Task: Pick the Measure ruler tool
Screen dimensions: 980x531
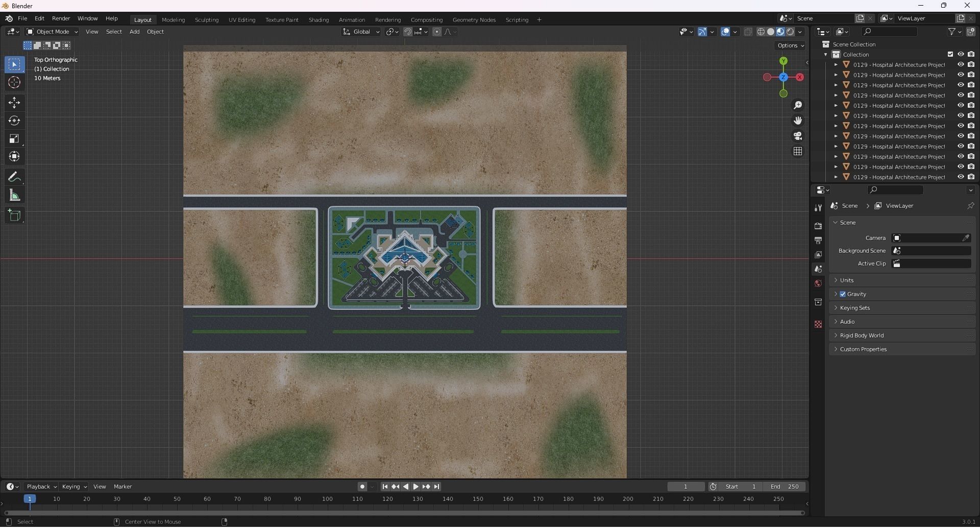Action: coord(14,195)
